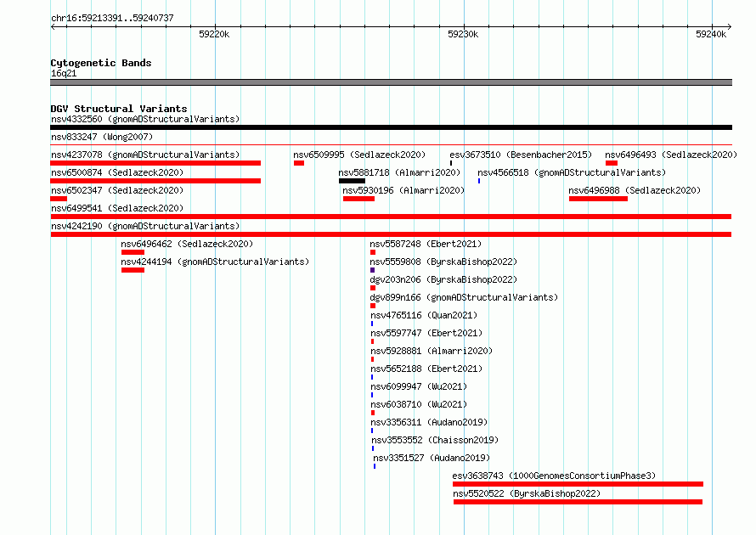Open nsv5520522 (ByrskaBishop2022) label
The image size is (756, 535).
click(527, 493)
